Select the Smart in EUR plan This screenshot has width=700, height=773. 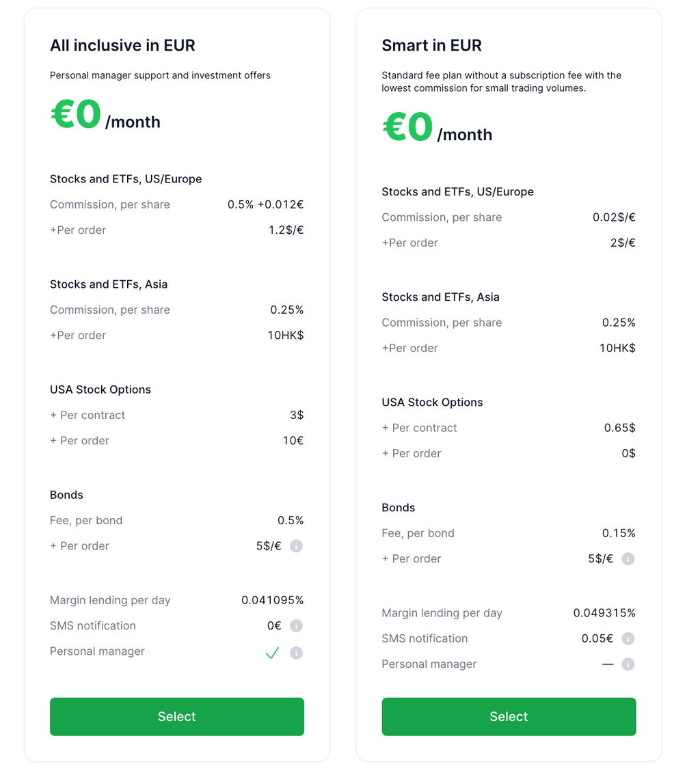click(509, 717)
